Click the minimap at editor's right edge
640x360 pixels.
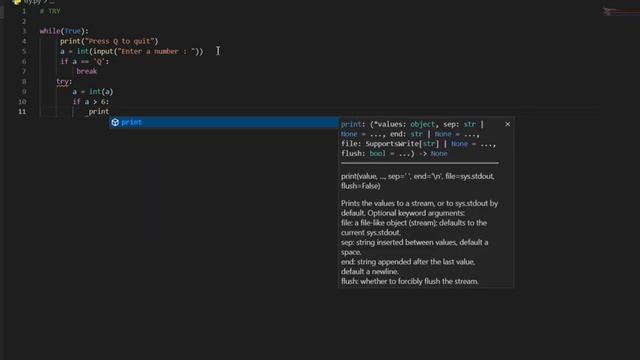[620, 12]
